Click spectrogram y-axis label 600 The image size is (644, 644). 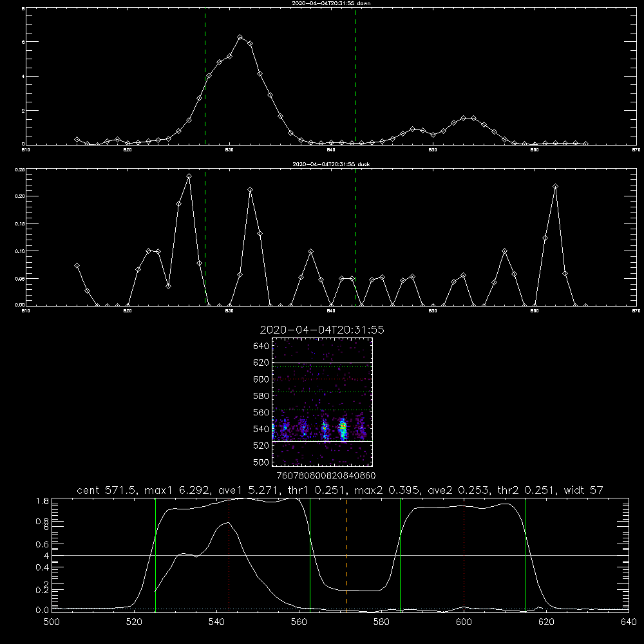point(261,379)
